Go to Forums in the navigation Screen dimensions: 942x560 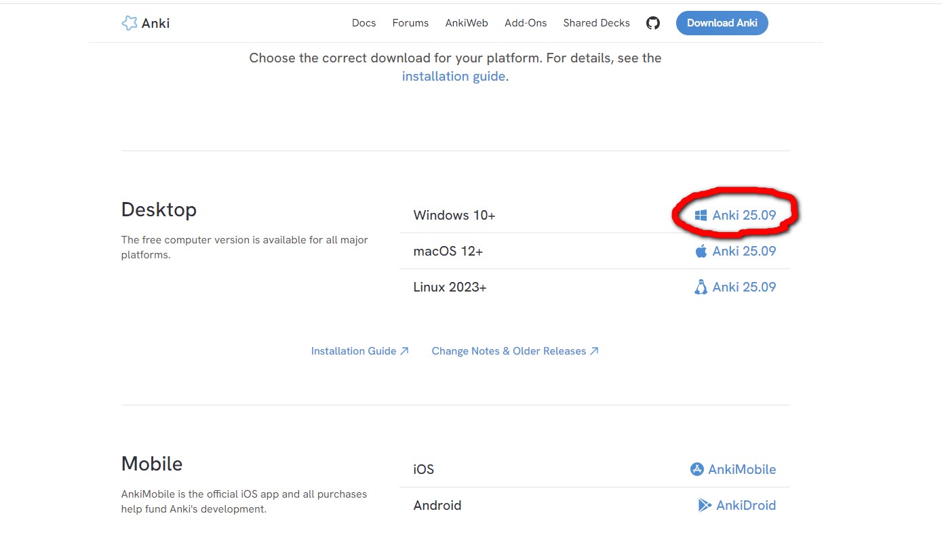[410, 23]
